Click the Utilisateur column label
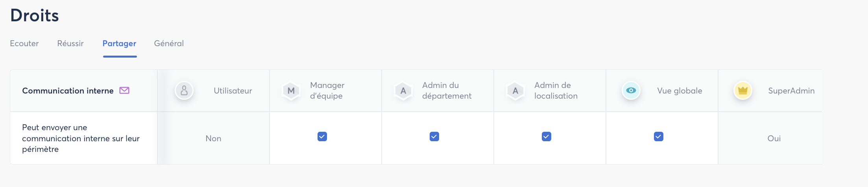 [x=233, y=91]
